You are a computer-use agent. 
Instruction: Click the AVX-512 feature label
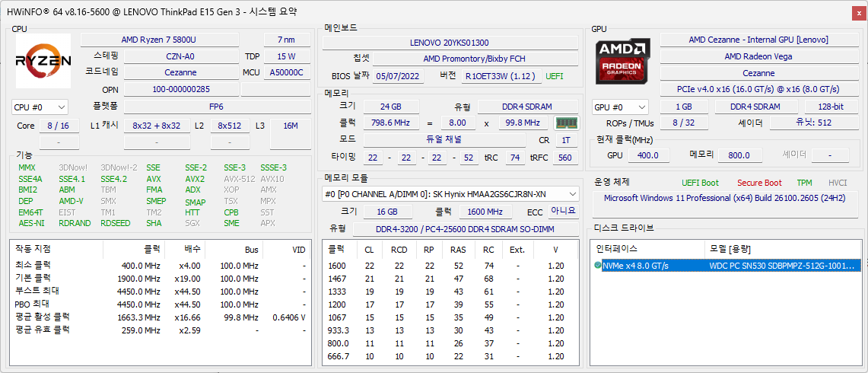pos(240,179)
